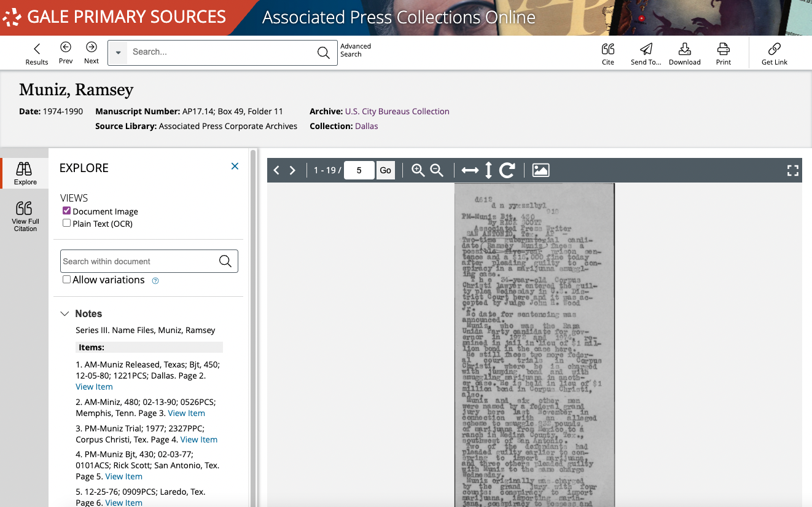Open the Dallas collection link
812x507 pixels.
[x=367, y=126]
